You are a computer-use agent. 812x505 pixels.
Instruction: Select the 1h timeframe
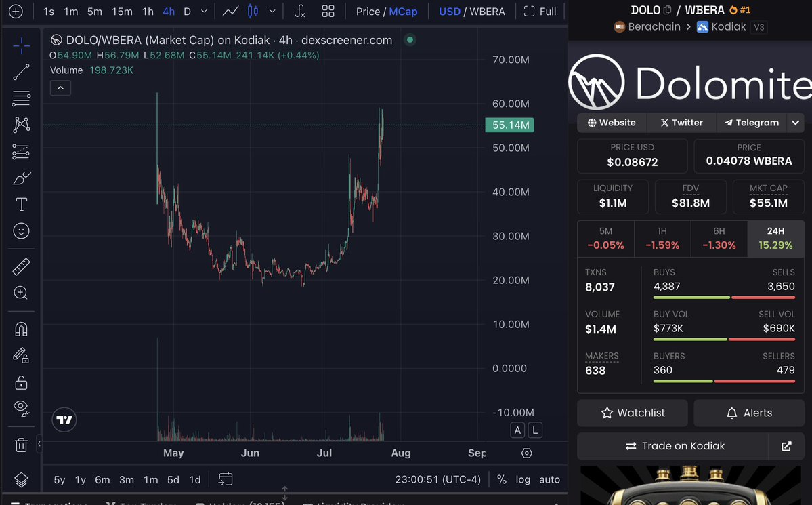click(148, 12)
